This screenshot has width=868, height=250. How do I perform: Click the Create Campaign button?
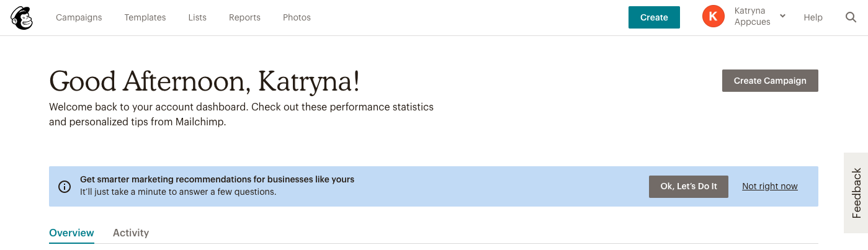(x=770, y=81)
